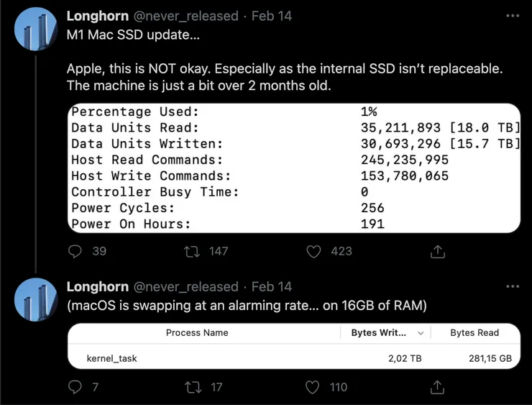This screenshot has width=532, height=405.
Task: Reply to the macOS swapping tweet
Action: (75, 387)
